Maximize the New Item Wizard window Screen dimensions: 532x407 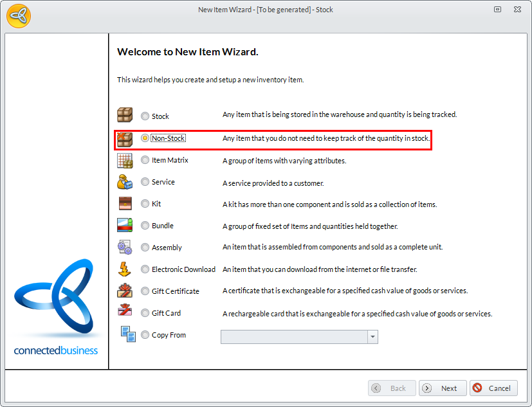tap(497, 10)
